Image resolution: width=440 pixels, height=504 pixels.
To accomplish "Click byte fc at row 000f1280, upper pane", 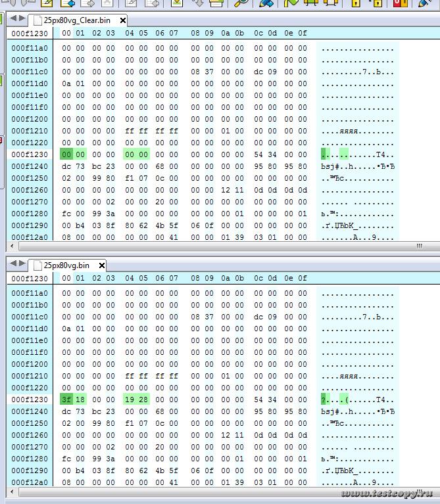I will point(66,214).
